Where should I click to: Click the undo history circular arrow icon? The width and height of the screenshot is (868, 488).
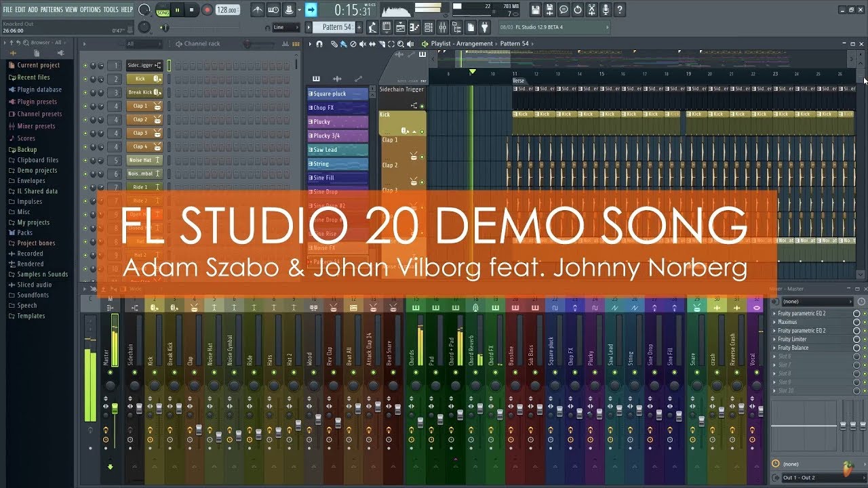click(578, 10)
